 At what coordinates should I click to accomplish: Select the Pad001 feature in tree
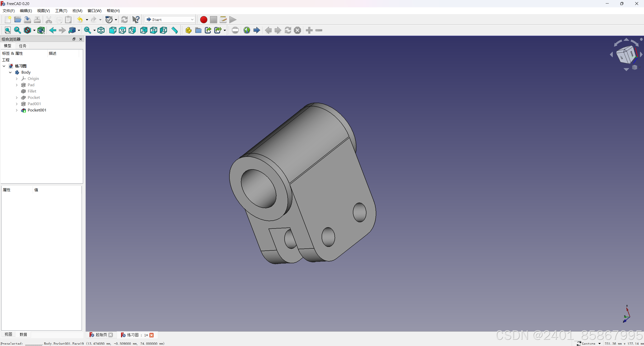(34, 104)
